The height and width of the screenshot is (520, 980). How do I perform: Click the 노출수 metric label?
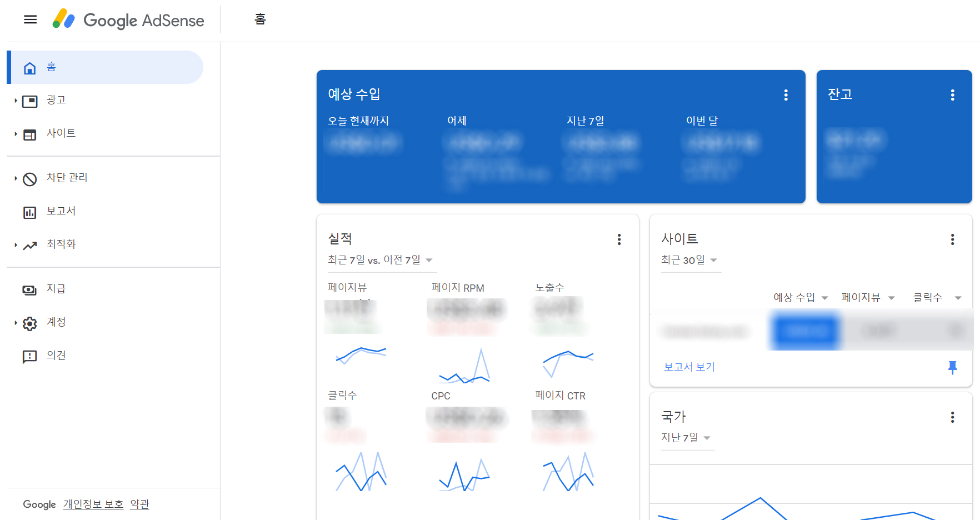coord(549,288)
